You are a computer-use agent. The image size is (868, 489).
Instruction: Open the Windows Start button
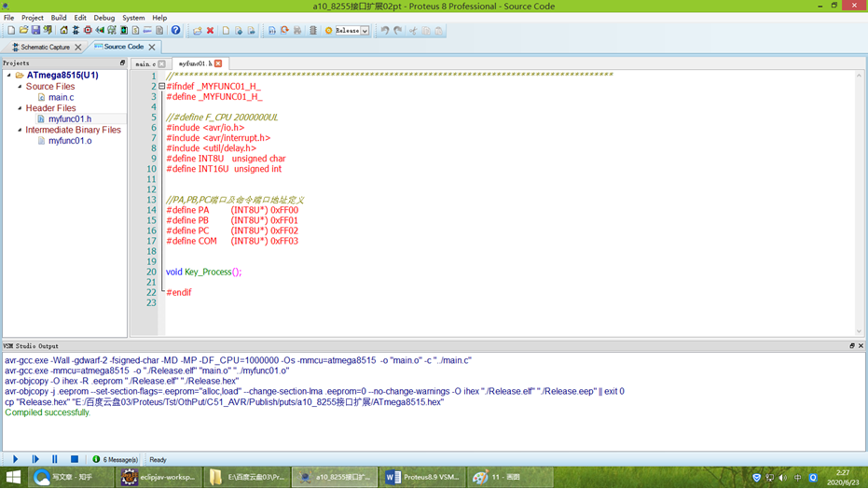point(13,477)
